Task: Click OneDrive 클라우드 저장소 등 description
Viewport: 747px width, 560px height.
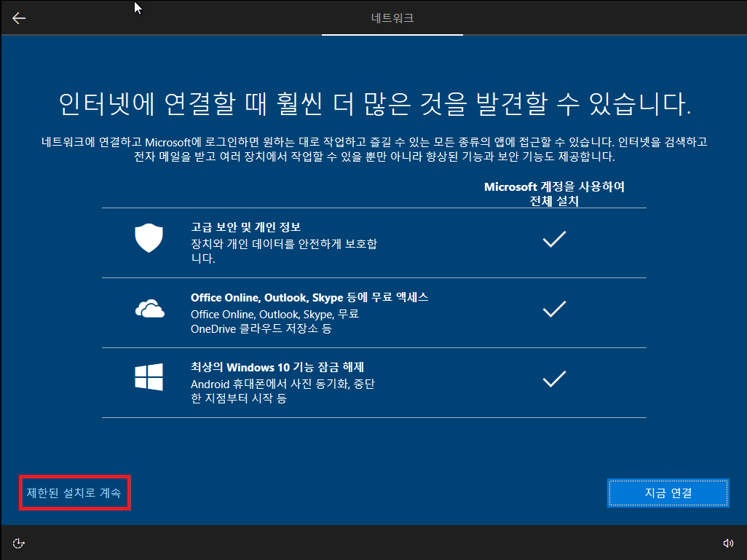Action: 261,329
